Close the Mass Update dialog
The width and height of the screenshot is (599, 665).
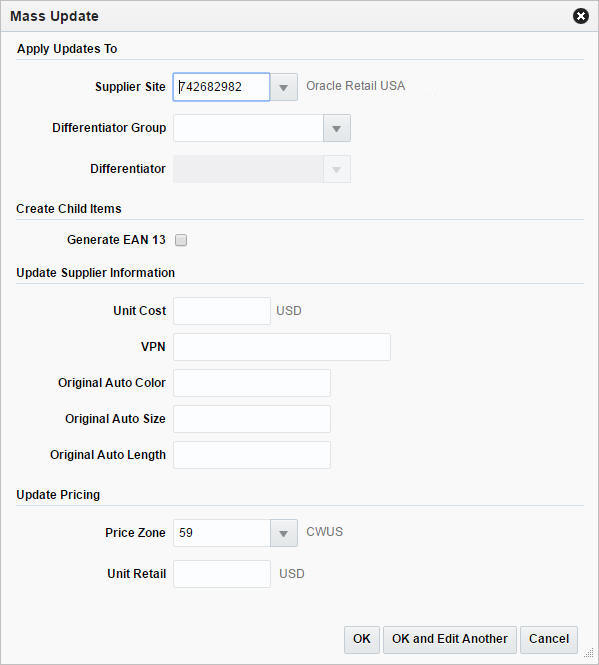click(581, 16)
